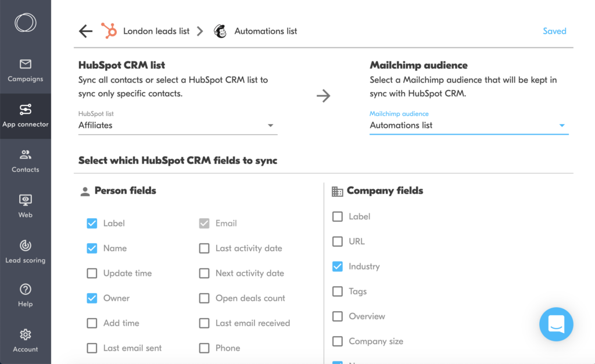Click the Mailchimp logo next to Automations list
595x364 pixels.
[220, 31]
